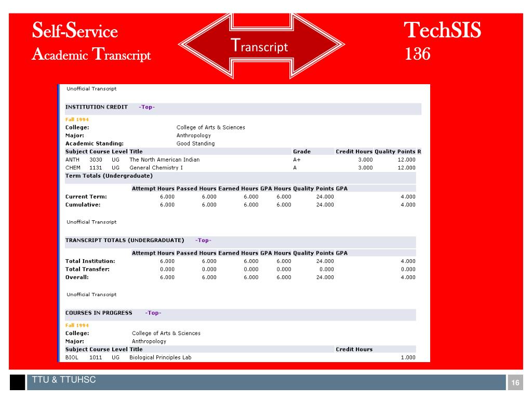Click the Overall: row label

pos(77,277)
